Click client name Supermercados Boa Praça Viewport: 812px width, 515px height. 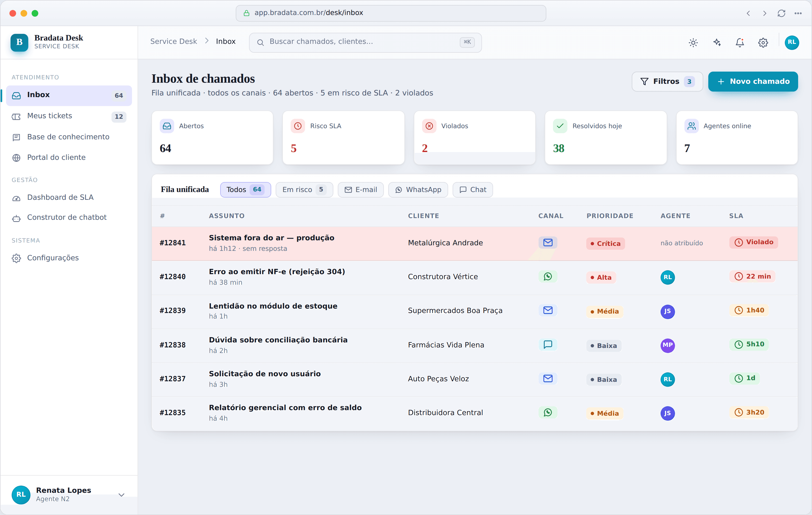click(x=455, y=310)
